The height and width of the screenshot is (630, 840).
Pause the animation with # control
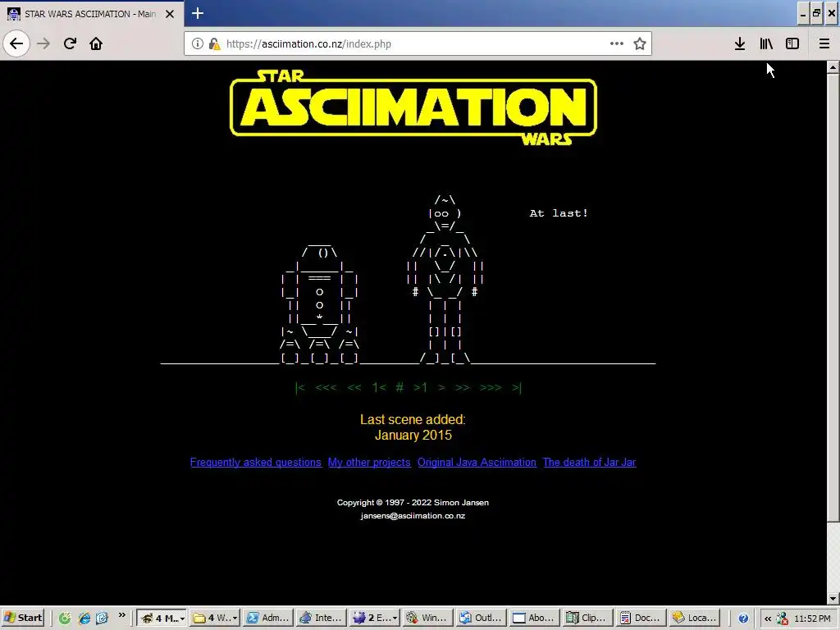click(x=399, y=387)
